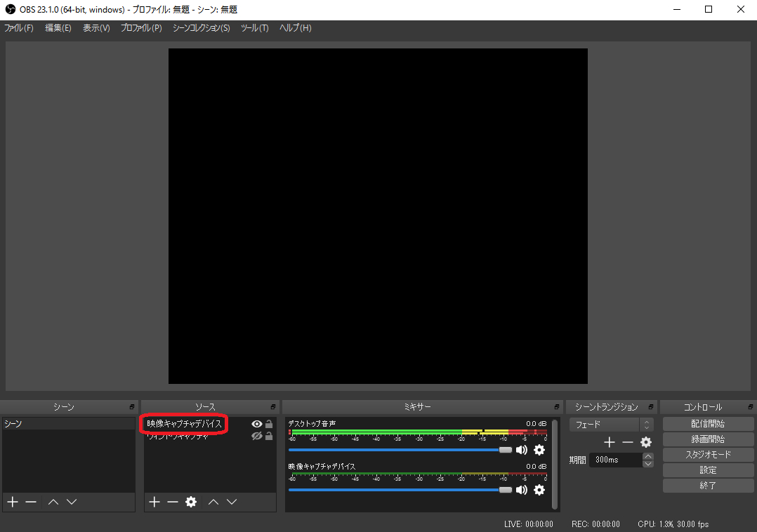Image resolution: width=757 pixels, height=532 pixels.
Task: Show the hidden ウィンドウキャプチャ source via eye icon
Action: pyautogui.click(x=256, y=436)
